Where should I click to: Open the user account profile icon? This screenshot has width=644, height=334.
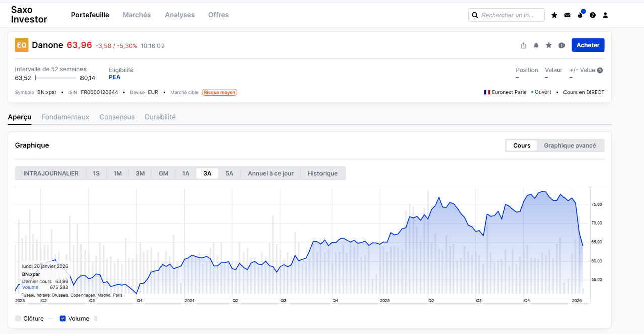coord(605,15)
